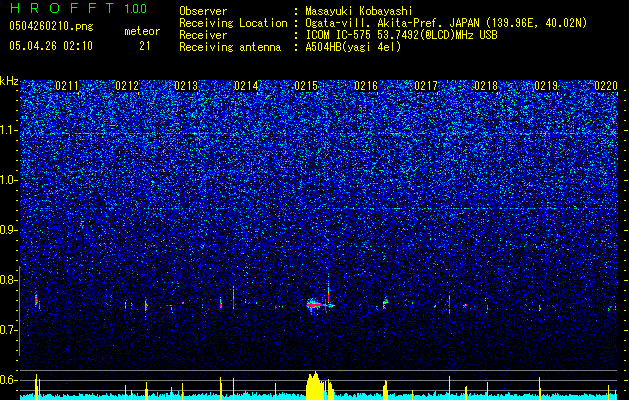
Task: Click the meteor echo just after 0216
Action: point(385,302)
